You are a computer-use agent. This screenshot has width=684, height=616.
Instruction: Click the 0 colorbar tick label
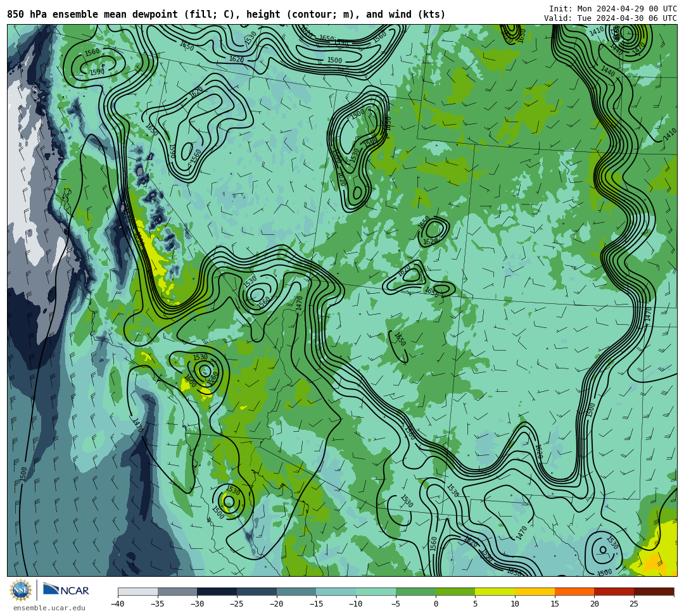(x=436, y=604)
